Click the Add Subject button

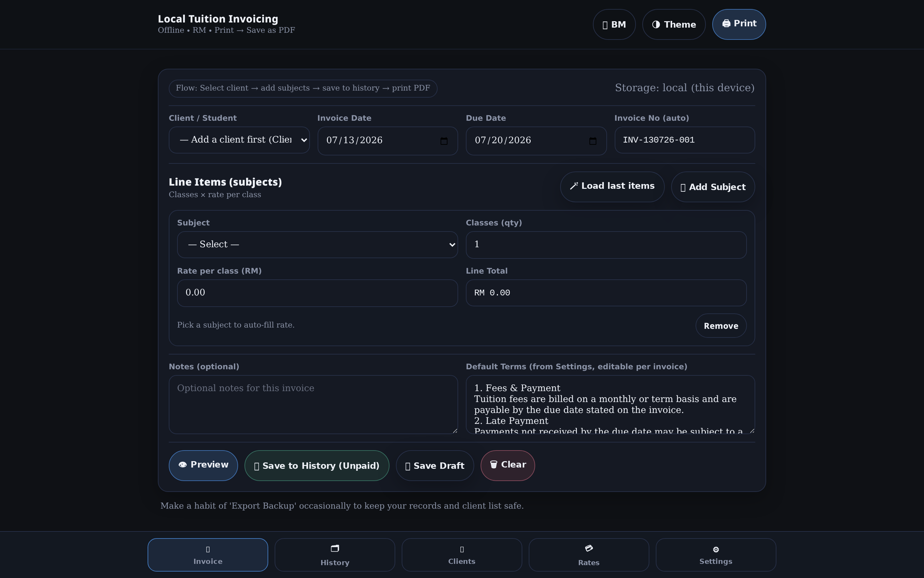pyautogui.click(x=713, y=187)
